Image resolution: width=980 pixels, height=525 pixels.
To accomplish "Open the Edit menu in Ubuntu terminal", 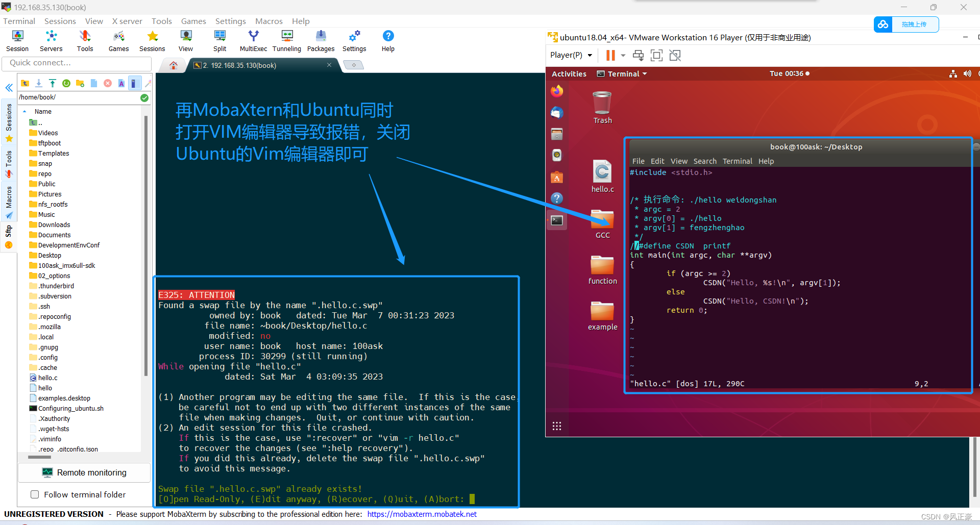I will (657, 161).
